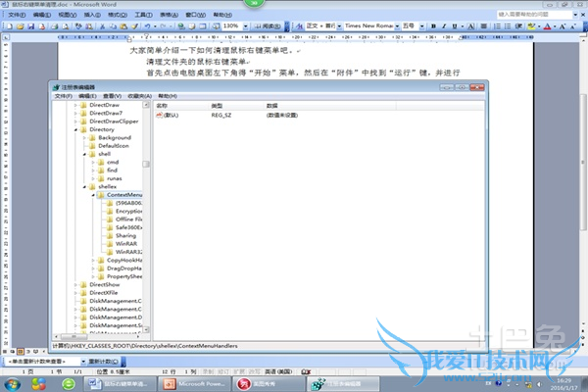Click the text highlight color marker
Screen dimensions: 588x392
click(531, 26)
